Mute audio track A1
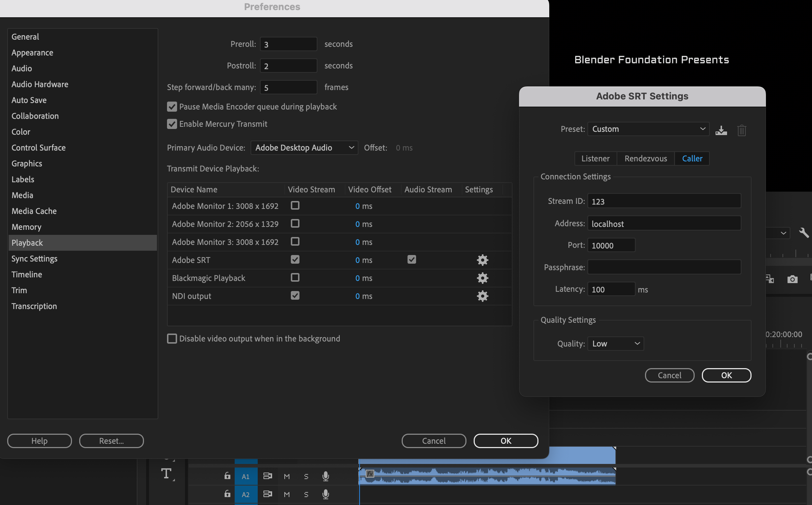This screenshot has height=505, width=812. (287, 476)
